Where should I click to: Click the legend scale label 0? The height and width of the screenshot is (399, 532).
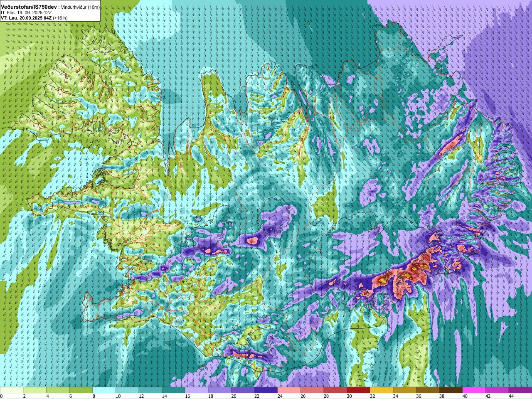pos(1,396)
